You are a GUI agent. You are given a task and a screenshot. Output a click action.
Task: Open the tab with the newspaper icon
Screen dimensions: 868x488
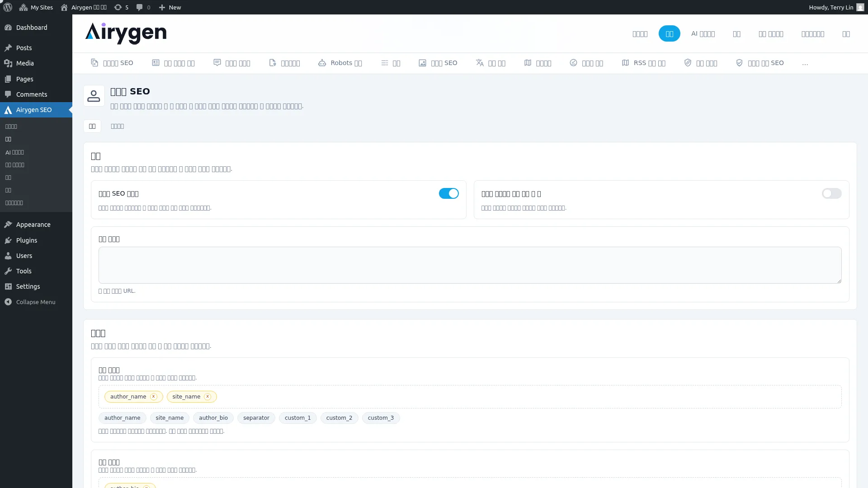click(173, 63)
